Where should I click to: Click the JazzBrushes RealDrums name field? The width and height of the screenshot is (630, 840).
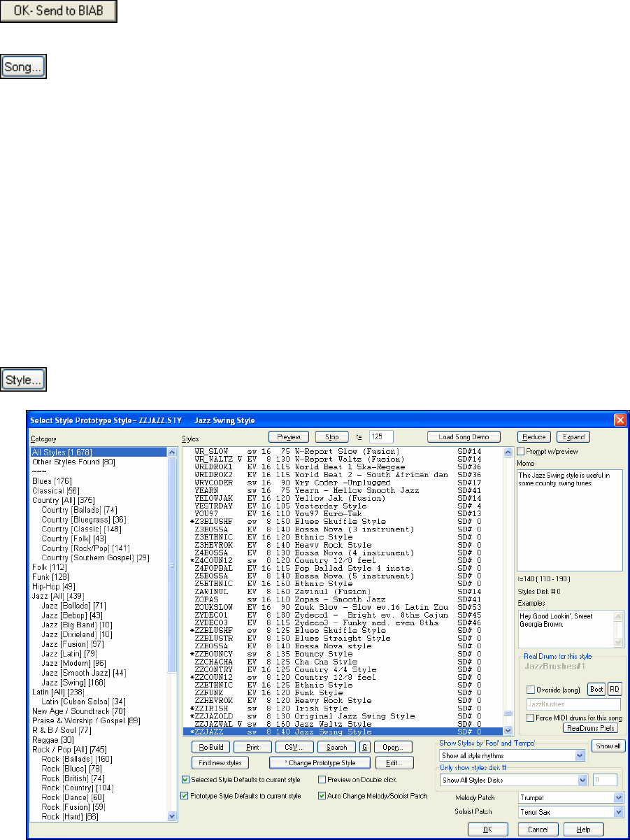573,704
